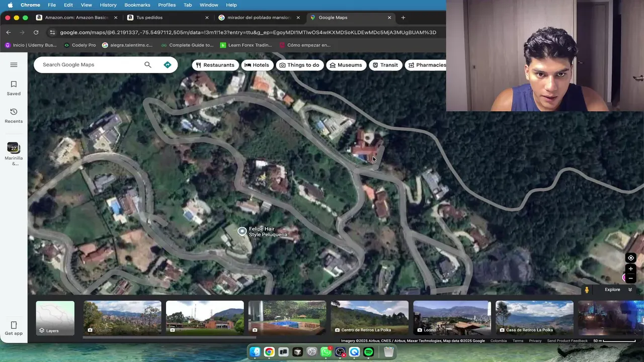Zoom in the map with plus
The height and width of the screenshot is (362, 644).
point(630,268)
